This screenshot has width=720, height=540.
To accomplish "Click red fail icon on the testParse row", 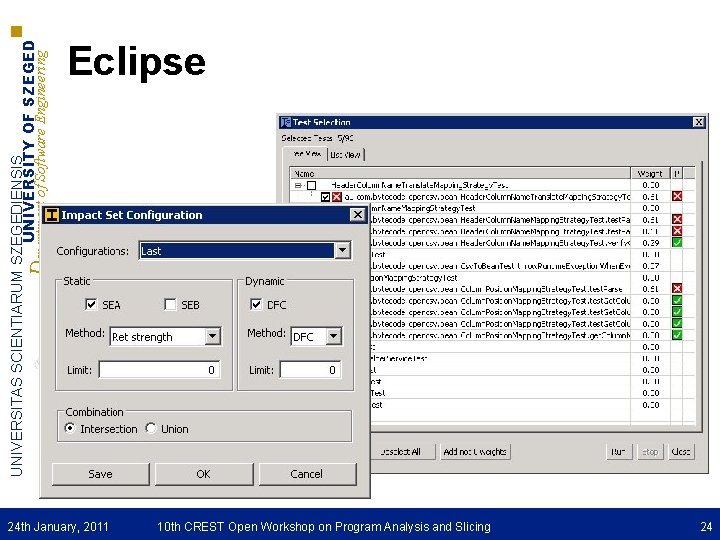I will (677, 289).
